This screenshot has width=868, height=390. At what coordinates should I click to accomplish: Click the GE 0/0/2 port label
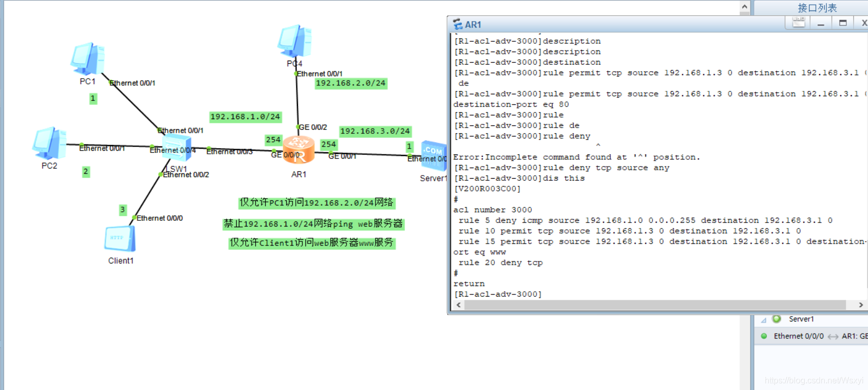coord(313,127)
